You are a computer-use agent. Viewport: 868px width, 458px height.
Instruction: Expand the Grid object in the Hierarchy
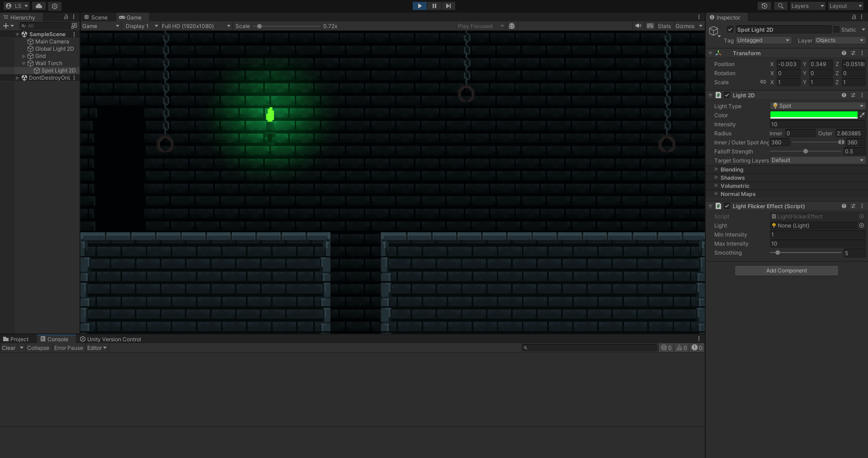click(24, 56)
